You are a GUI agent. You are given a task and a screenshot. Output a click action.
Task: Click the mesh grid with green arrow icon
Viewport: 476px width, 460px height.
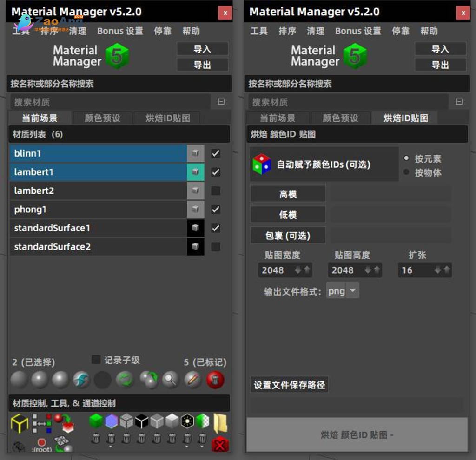point(63,444)
